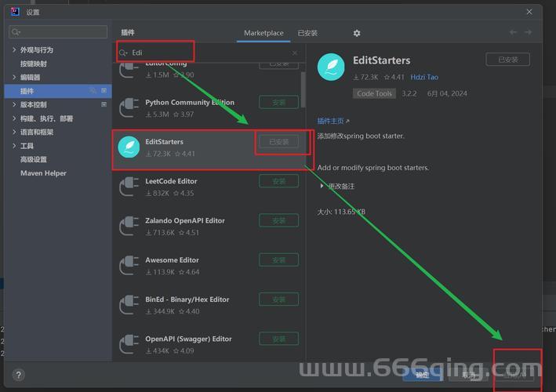Click the back navigation arrow

pos(513,32)
